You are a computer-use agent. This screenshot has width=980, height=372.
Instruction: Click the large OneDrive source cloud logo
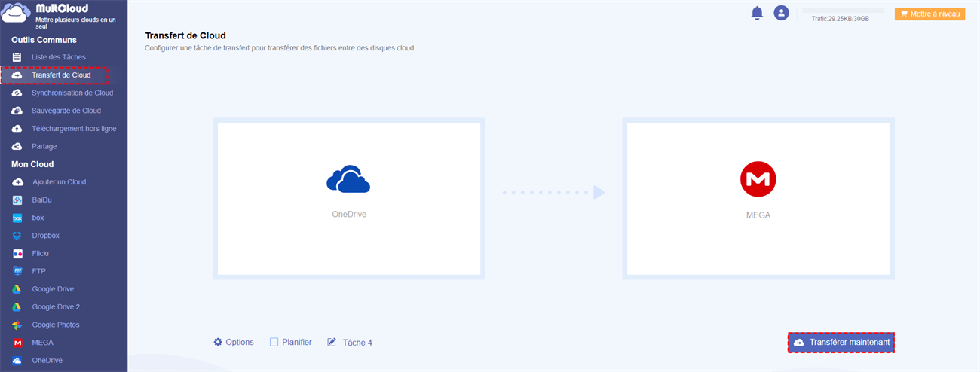[348, 179]
